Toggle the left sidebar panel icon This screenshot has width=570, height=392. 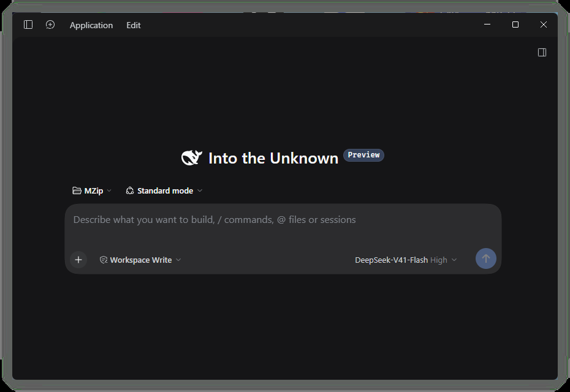[28, 24]
